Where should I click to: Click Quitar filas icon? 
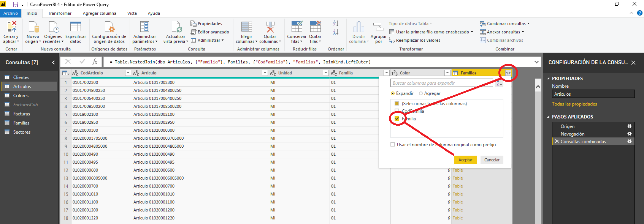[x=315, y=27]
